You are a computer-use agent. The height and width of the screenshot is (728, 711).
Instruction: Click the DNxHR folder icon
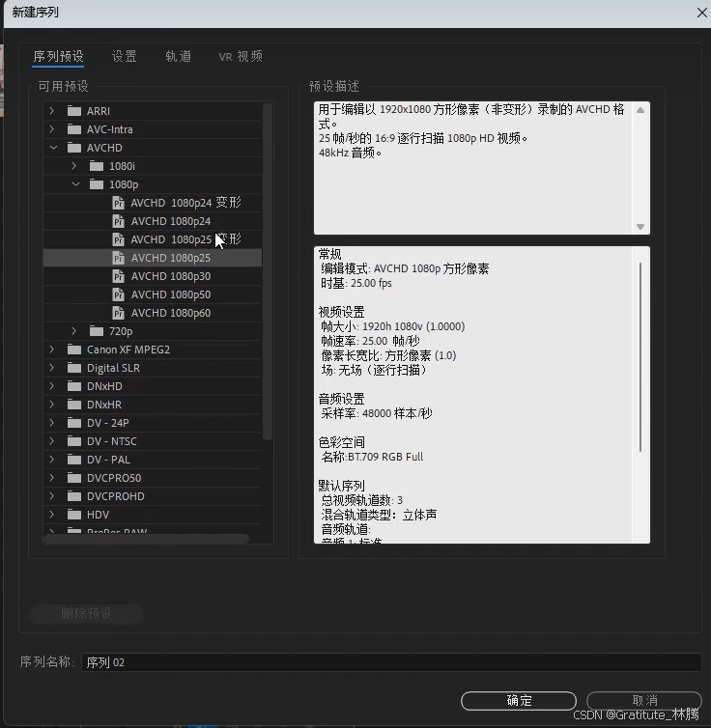click(74, 405)
